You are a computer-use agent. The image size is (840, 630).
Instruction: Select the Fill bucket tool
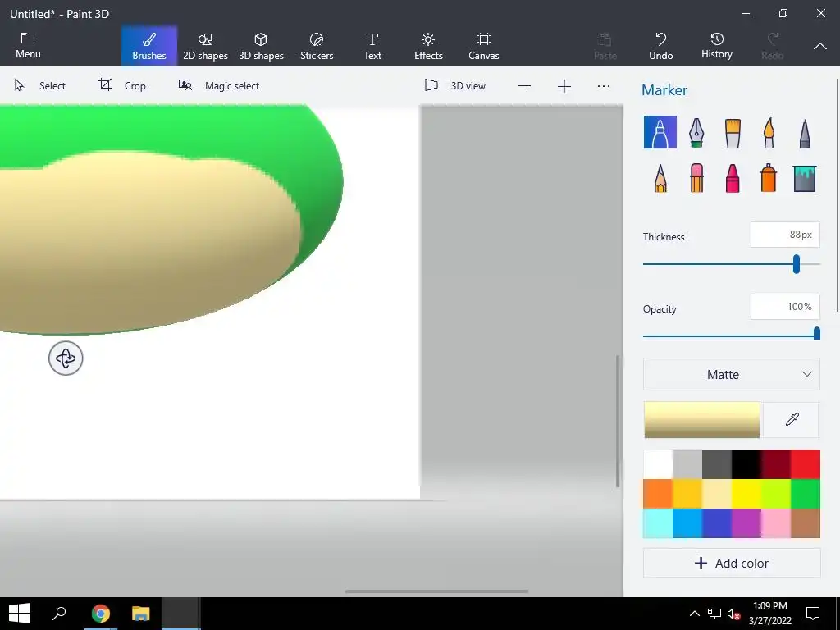click(x=805, y=178)
